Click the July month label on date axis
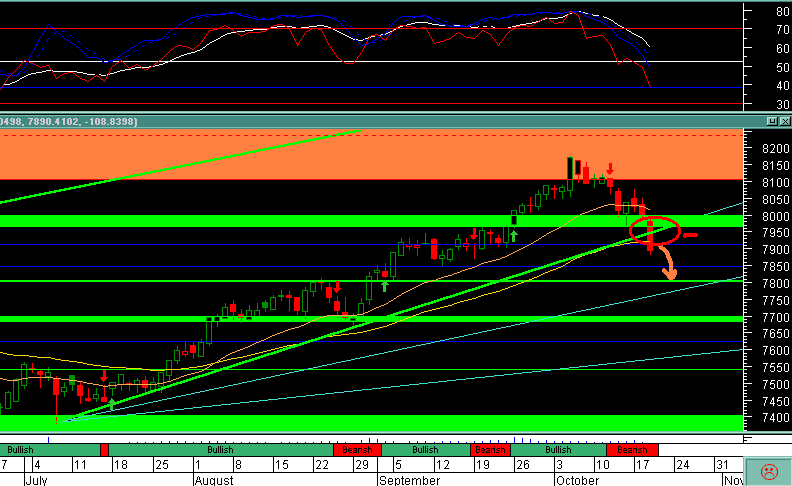 (x=36, y=479)
